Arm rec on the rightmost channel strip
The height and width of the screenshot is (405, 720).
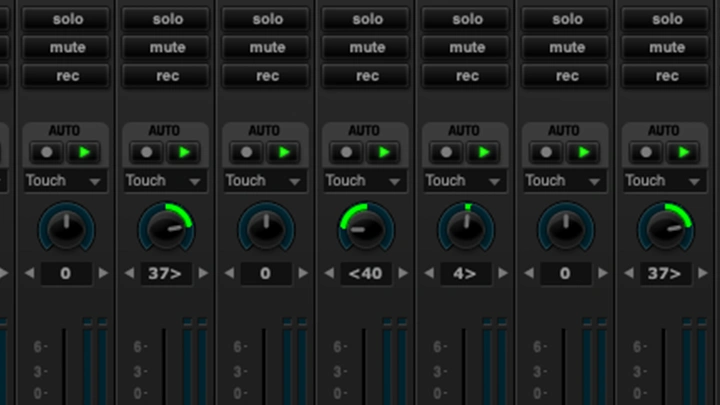665,76
